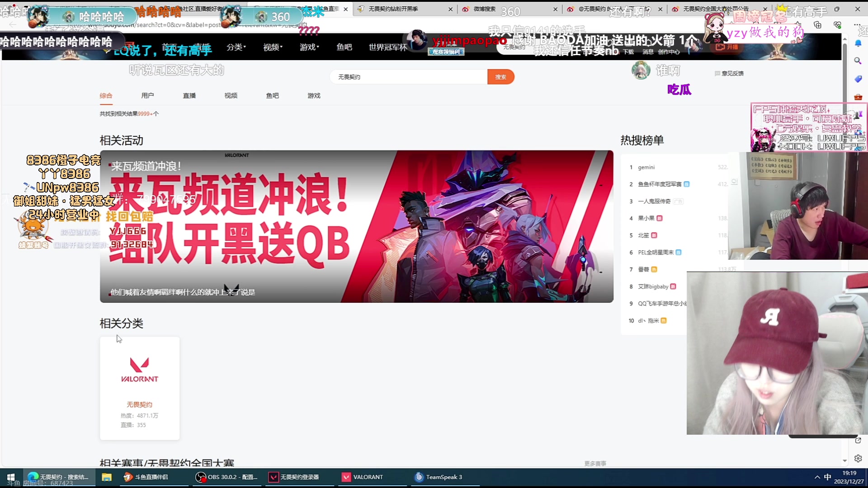Open Edge's three-dot settings menu

857,25
